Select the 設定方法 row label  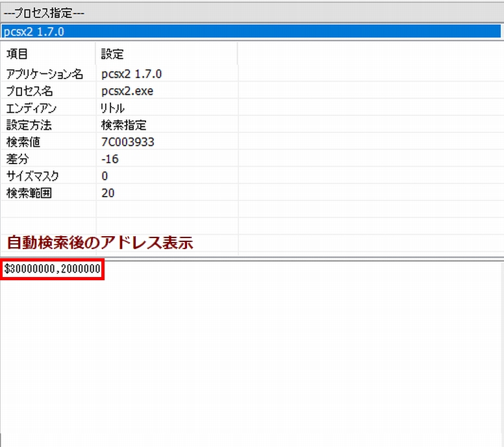29,125
